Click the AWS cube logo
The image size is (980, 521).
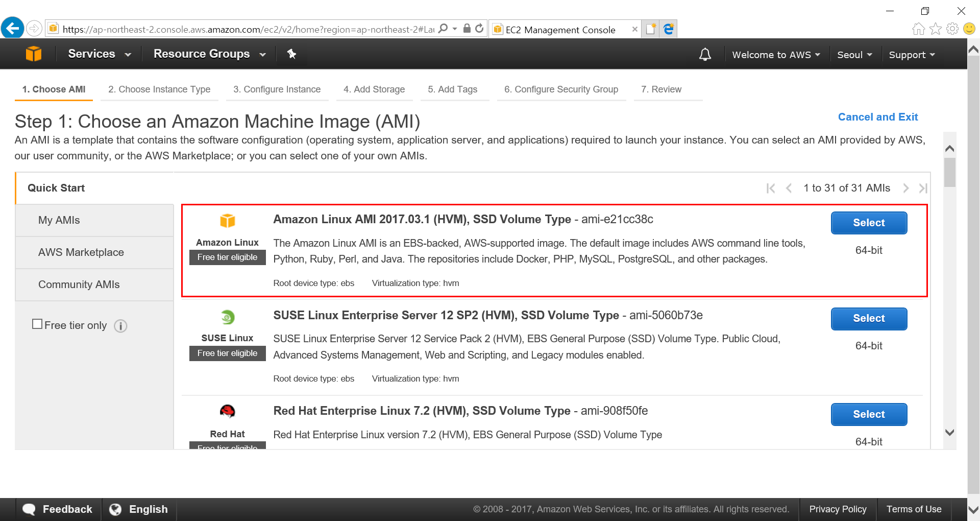pos(34,54)
